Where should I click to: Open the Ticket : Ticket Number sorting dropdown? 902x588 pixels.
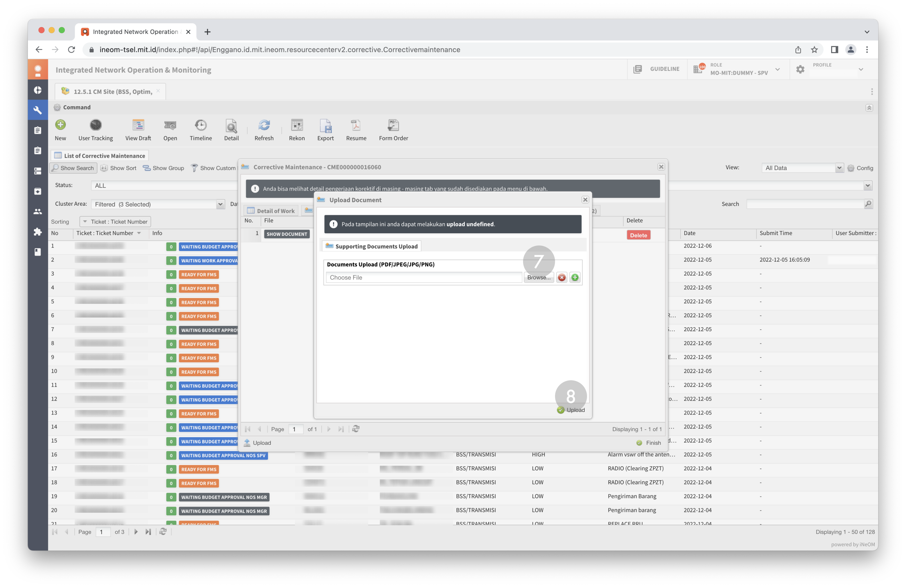point(115,222)
